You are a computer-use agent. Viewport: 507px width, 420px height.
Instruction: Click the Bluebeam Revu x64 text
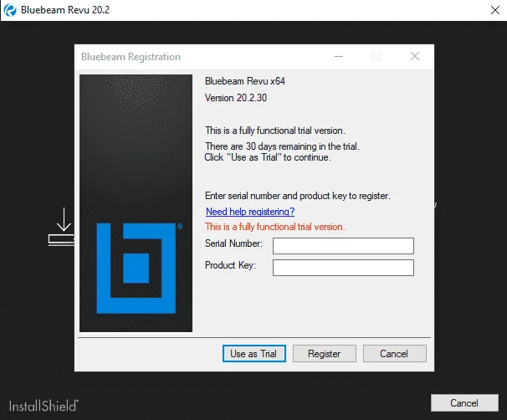pos(245,81)
